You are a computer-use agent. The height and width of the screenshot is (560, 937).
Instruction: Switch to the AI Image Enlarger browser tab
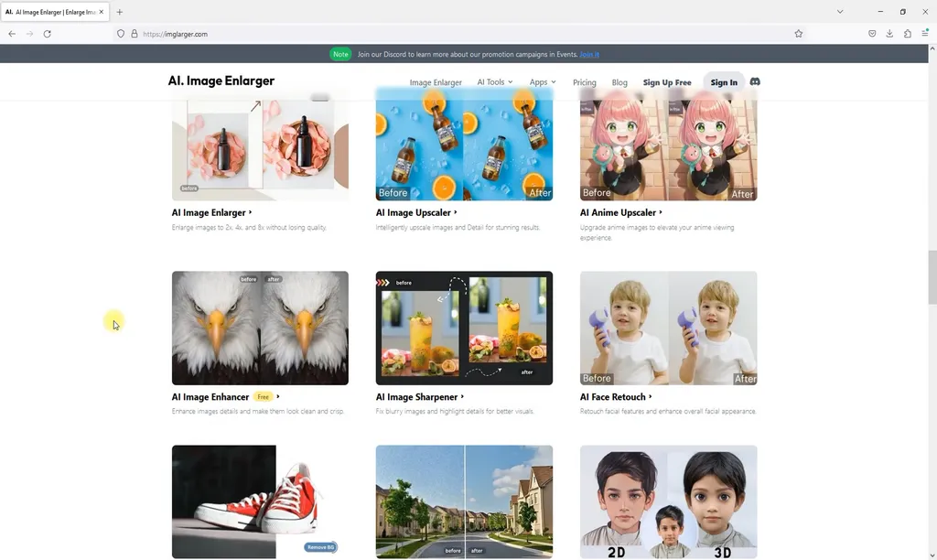click(x=50, y=12)
